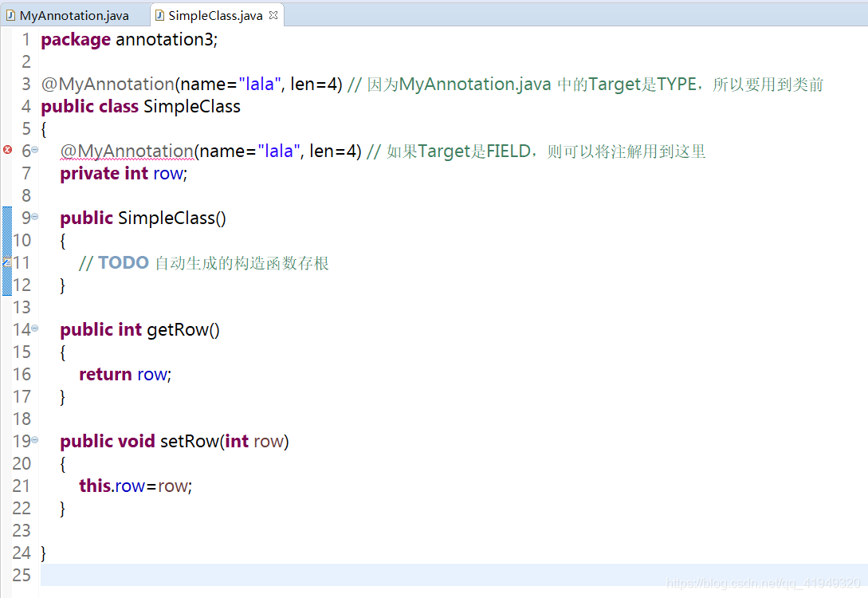Collapse the setRow method fold on line 19
This screenshot has width=868, height=598.
pos(35,440)
